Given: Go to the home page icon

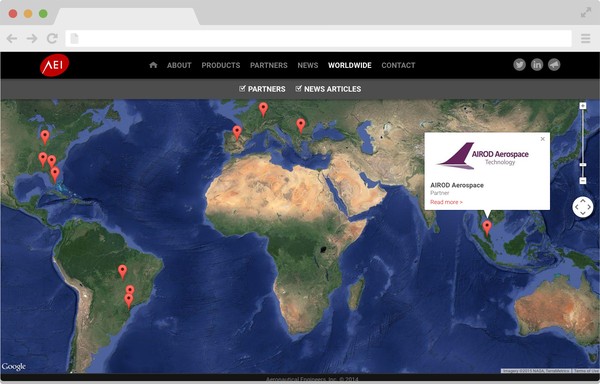Looking at the screenshot, I should tap(153, 65).
